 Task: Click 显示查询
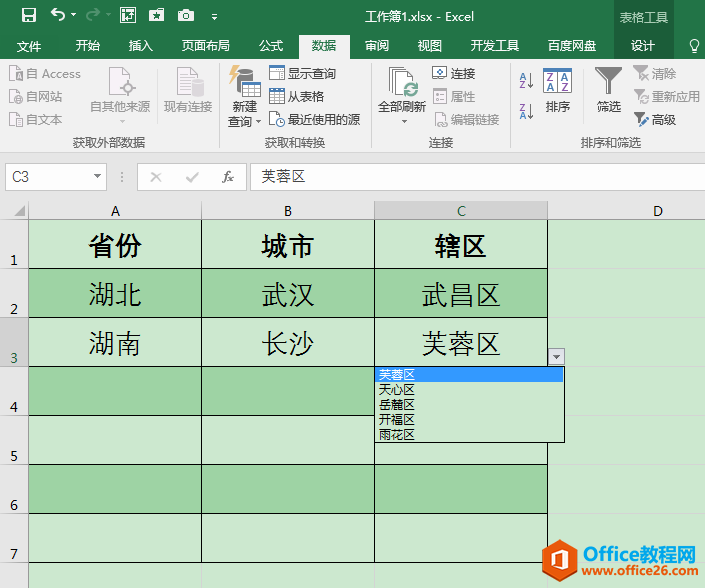click(303, 73)
